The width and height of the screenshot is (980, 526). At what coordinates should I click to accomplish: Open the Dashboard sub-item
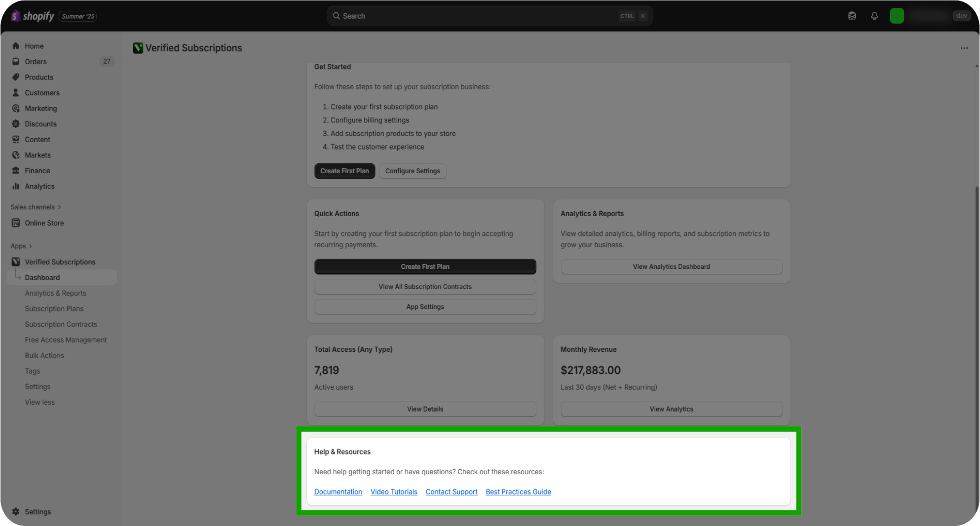pyautogui.click(x=62, y=277)
